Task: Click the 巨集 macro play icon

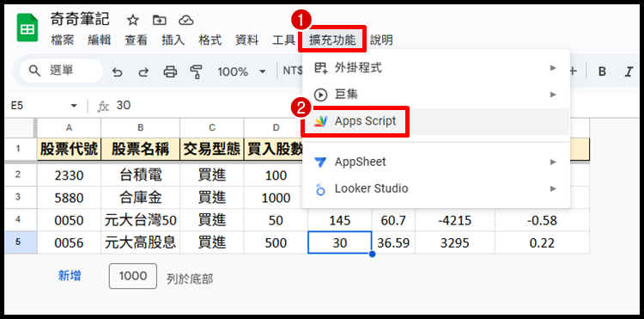Action: tap(320, 95)
